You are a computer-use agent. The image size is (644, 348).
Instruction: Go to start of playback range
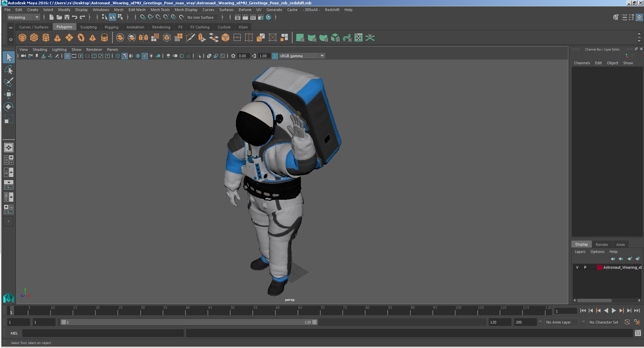tap(583, 311)
